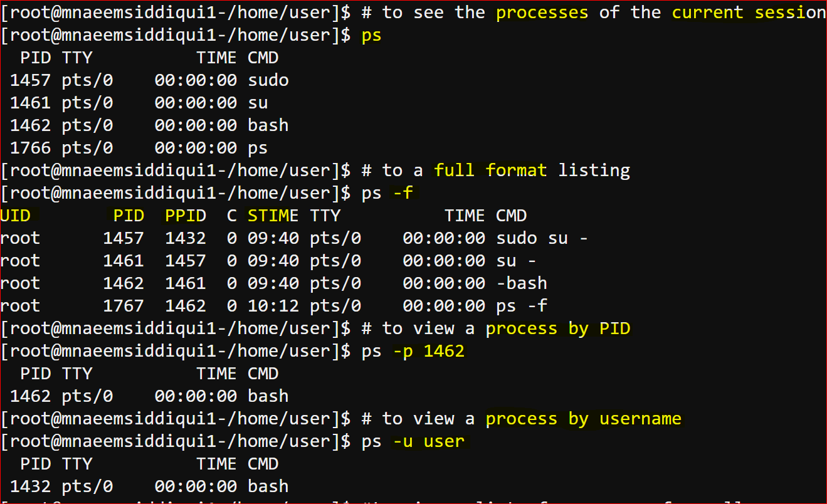Image resolution: width=827 pixels, height=504 pixels.
Task: Select the 'ps -p 1462' command
Action: [413, 351]
